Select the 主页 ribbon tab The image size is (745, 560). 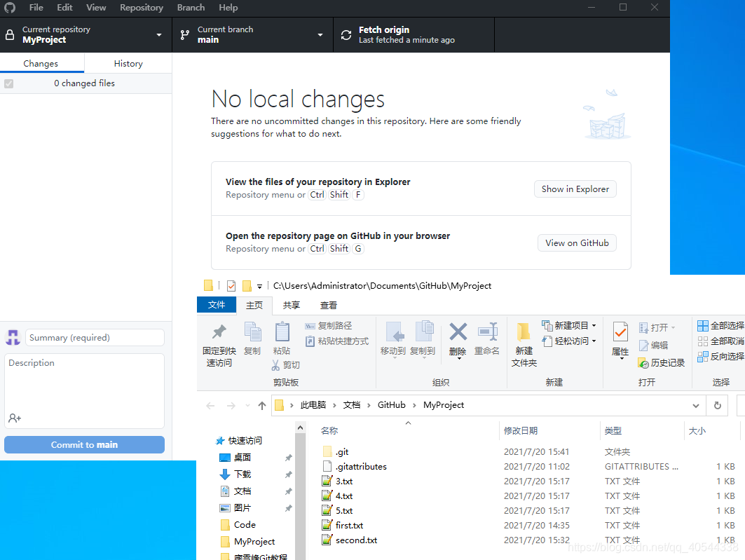pos(254,305)
